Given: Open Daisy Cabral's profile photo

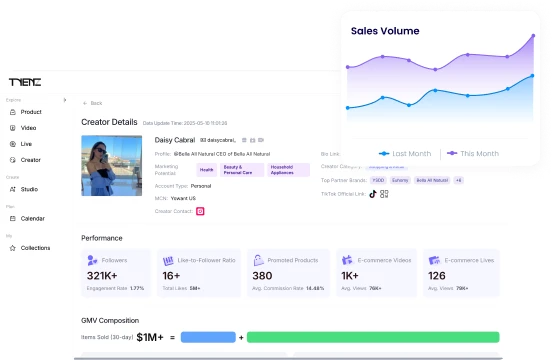Looking at the screenshot, I should coord(112,165).
